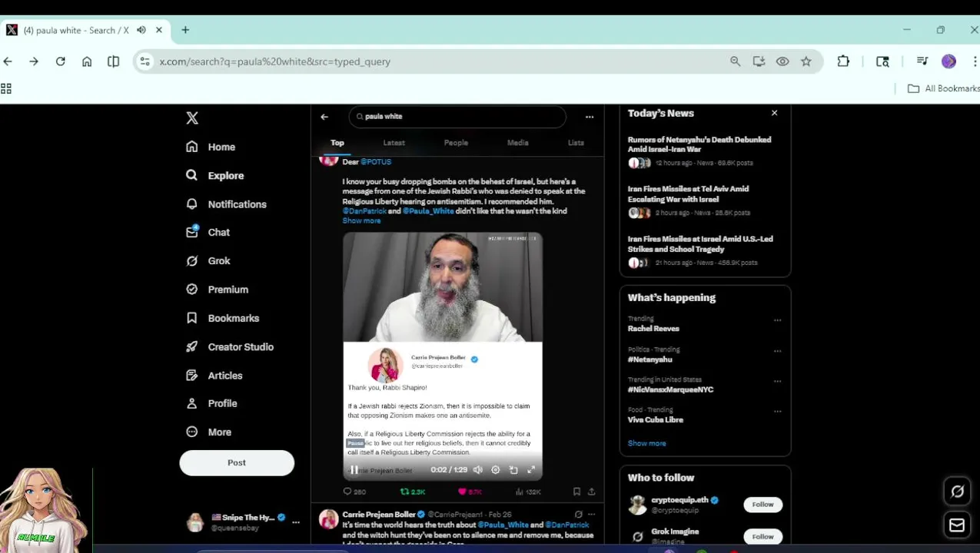
Task: Open the U.S.-Led Strikes and School Tragedy story
Action: coord(700,243)
